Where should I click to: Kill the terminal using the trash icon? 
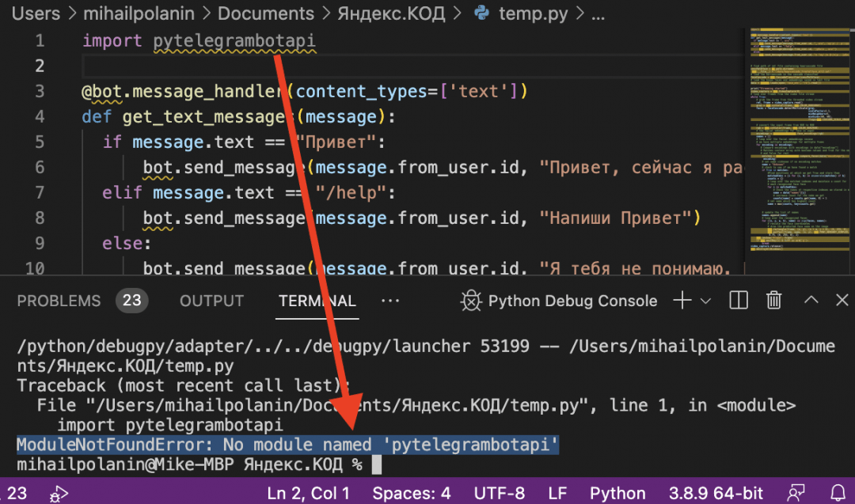(x=773, y=301)
